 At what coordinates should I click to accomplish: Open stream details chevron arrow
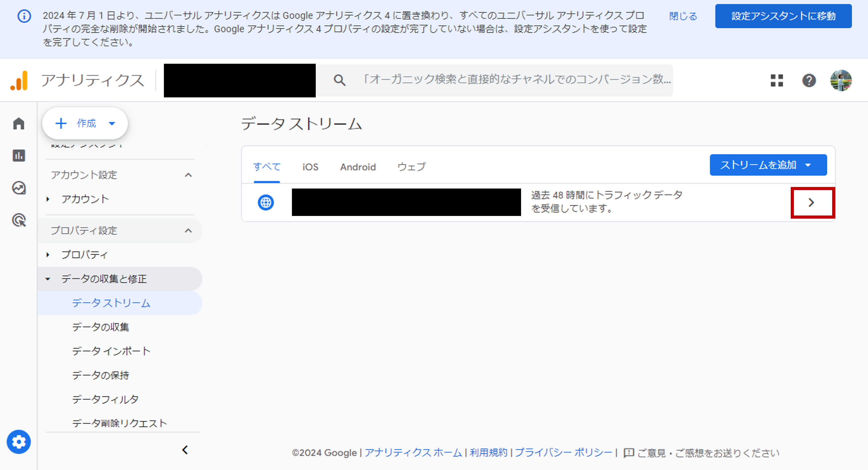tap(811, 203)
